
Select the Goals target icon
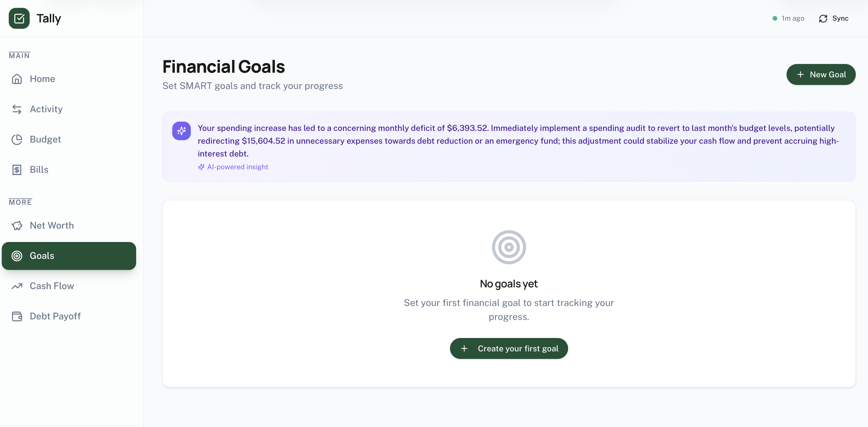click(x=17, y=256)
